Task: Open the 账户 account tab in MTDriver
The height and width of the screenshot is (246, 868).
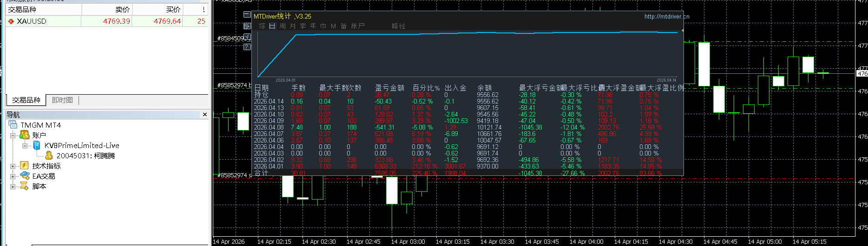Action: (358, 26)
